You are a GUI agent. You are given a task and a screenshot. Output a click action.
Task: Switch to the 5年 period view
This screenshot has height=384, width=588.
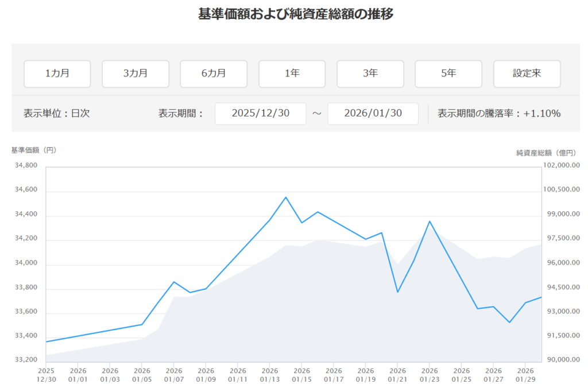pos(448,73)
